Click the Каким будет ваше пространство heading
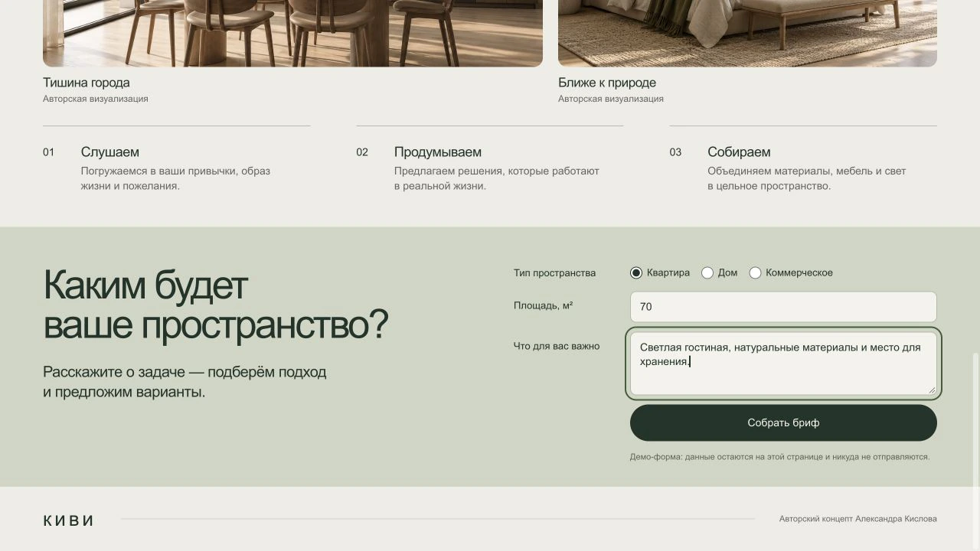Image resolution: width=980 pixels, height=551 pixels. click(x=216, y=305)
